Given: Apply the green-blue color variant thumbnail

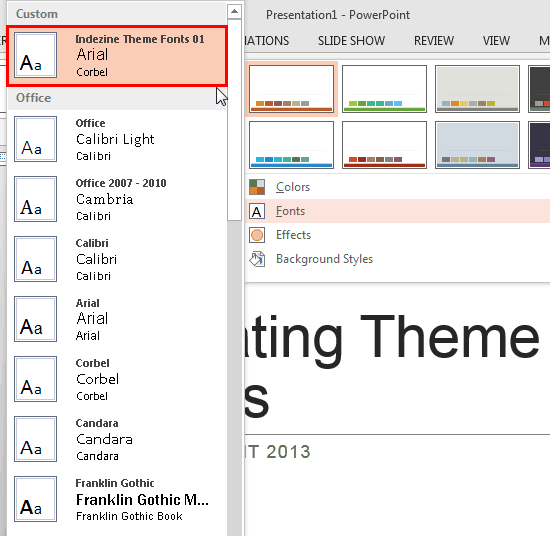Looking at the screenshot, I should [x=384, y=89].
